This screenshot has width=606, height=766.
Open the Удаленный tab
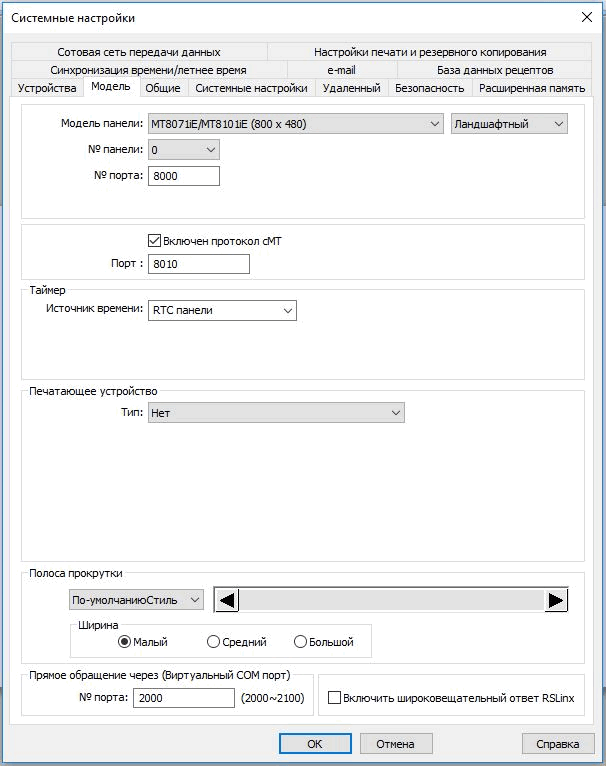pos(351,88)
